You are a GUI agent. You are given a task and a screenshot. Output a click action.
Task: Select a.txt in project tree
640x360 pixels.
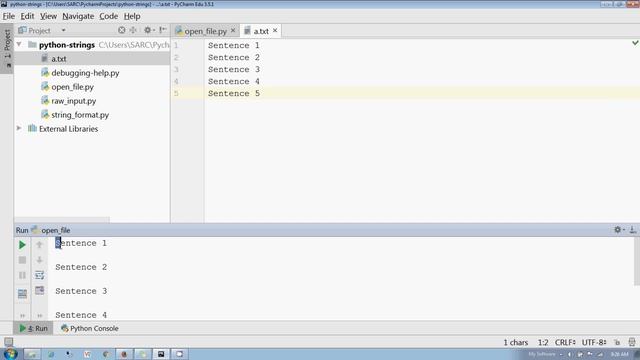(x=59, y=59)
